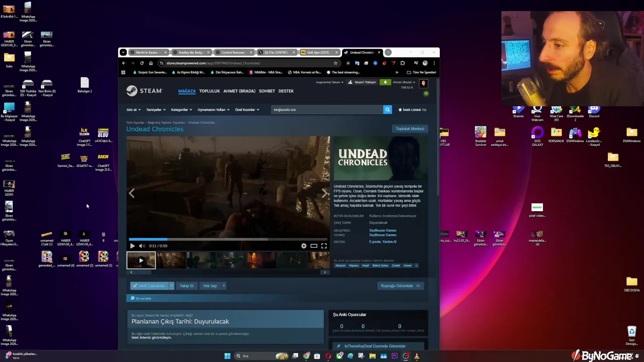The height and width of the screenshot is (362, 644).
Task: Open Tüm Yer İşaretleri bookmarks folder
Action: coord(421,72)
